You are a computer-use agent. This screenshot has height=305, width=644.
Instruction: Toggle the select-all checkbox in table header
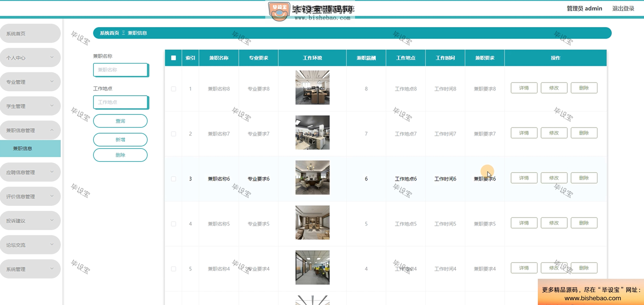[173, 58]
